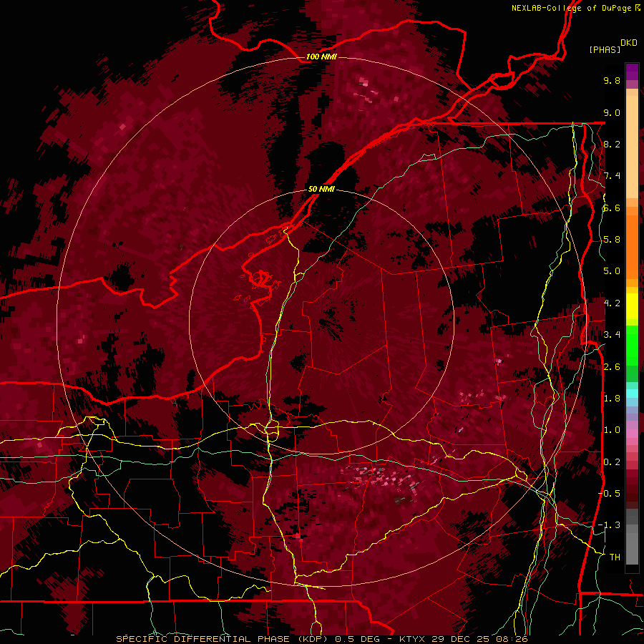Screen dimensions: 644x644
Task: Select the light peach segment of color bar
Action: 632,148
